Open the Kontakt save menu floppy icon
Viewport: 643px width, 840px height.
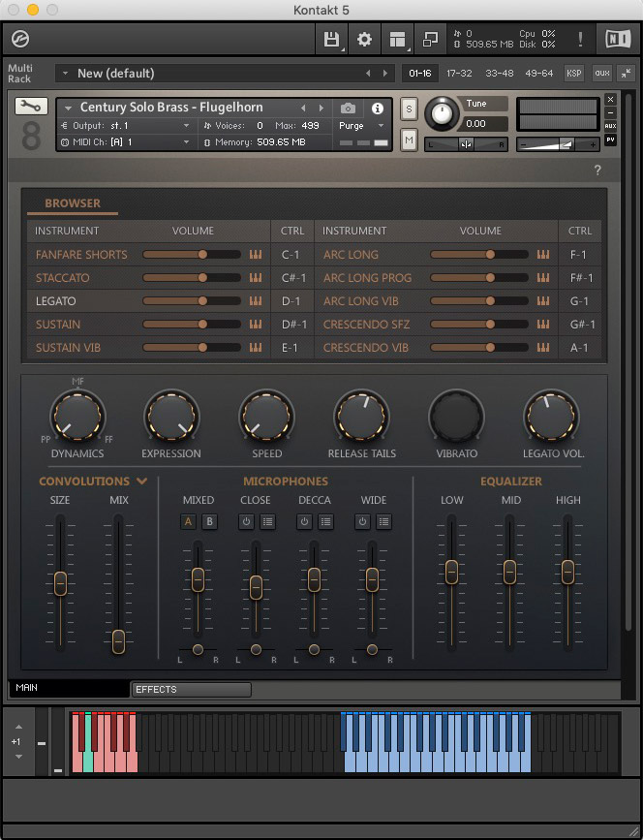[x=331, y=39]
